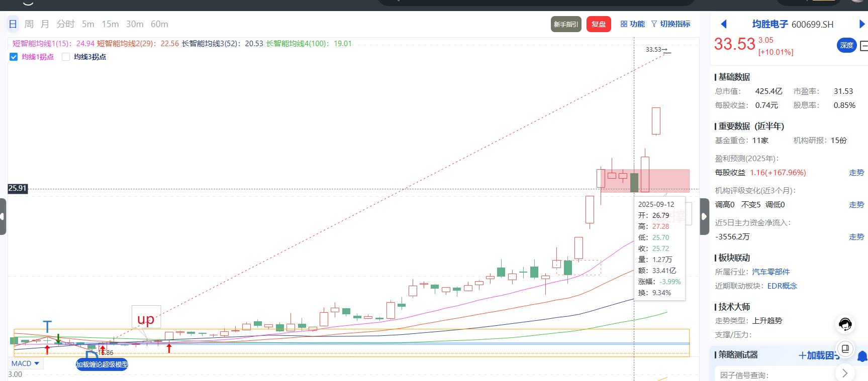Open the 汽车零部件 industry link
Viewport: 868px width, 381px height.
(770, 272)
